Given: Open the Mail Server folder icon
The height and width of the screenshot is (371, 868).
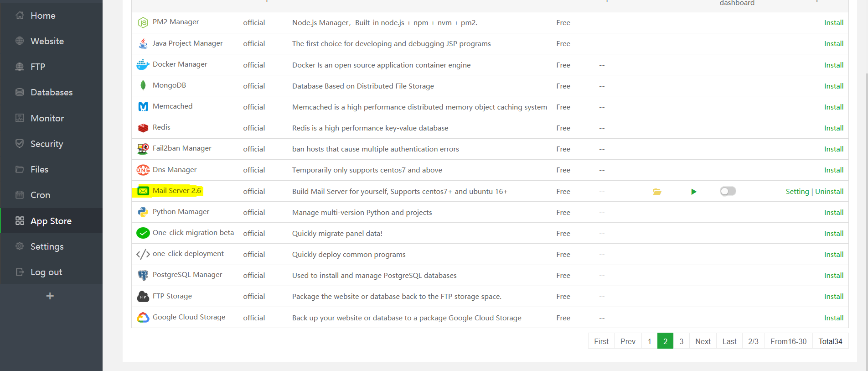Looking at the screenshot, I should tap(657, 192).
